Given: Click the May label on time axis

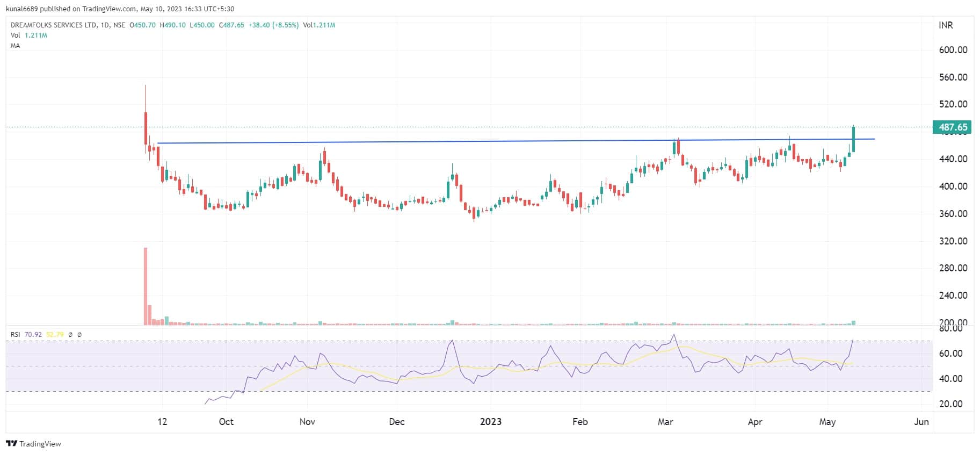Looking at the screenshot, I should coord(827,422).
